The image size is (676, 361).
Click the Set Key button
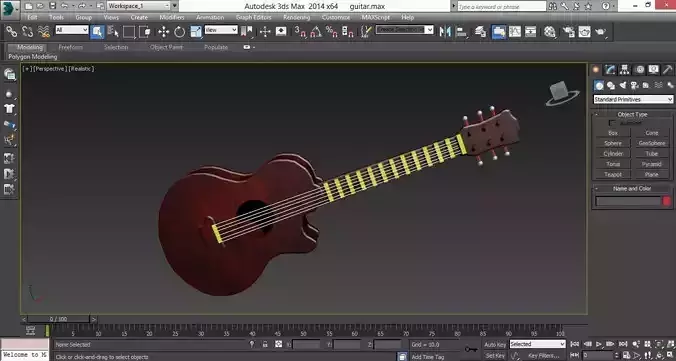click(x=495, y=356)
